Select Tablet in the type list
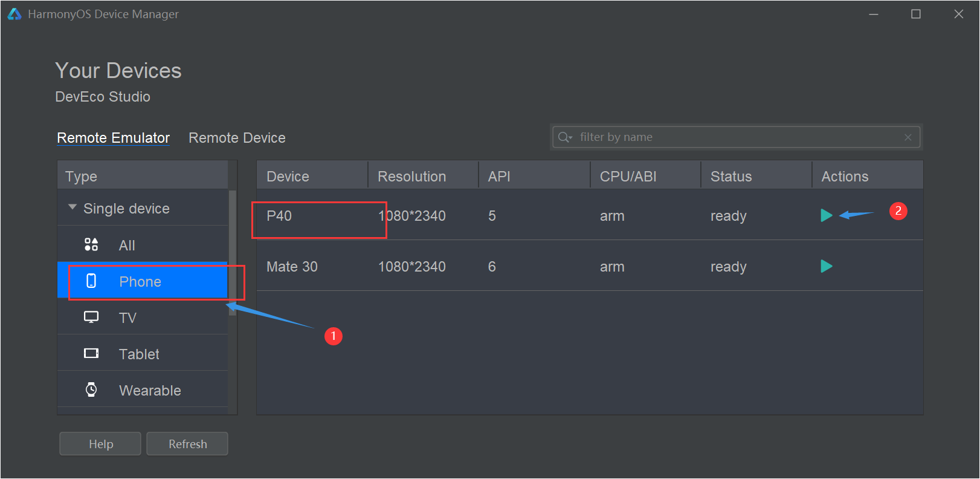The height and width of the screenshot is (479, 980). pos(143,353)
